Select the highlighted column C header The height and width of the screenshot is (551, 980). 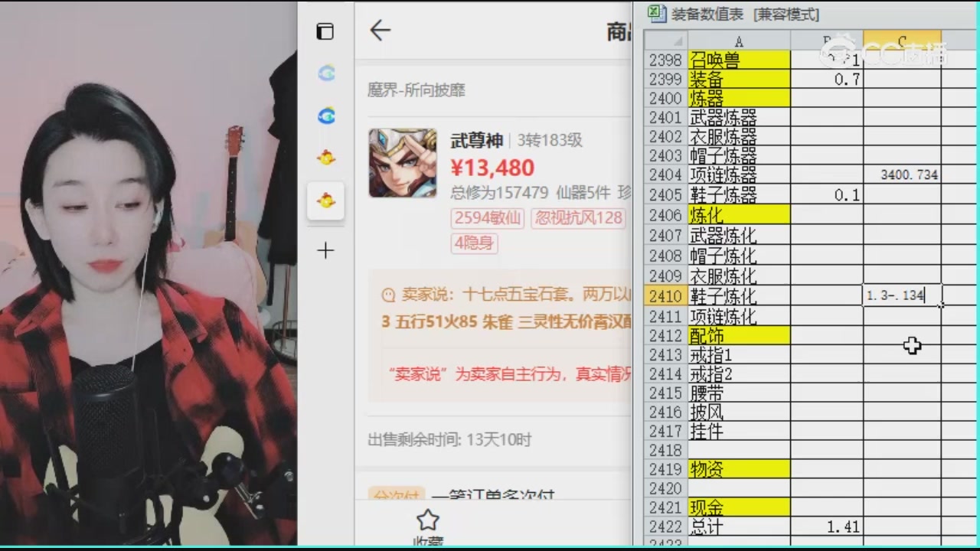[x=902, y=41]
